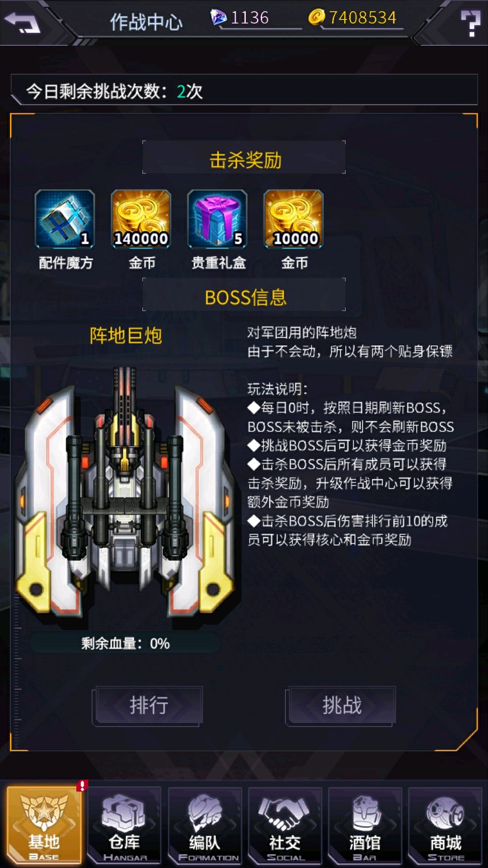Select the 10000 金币 reward icon
The height and width of the screenshot is (868, 488).
294,219
